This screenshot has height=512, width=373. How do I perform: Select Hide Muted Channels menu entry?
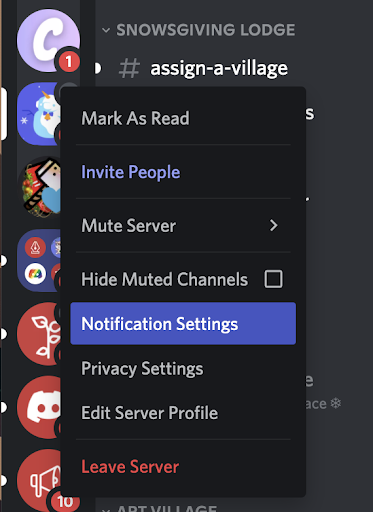(x=183, y=279)
